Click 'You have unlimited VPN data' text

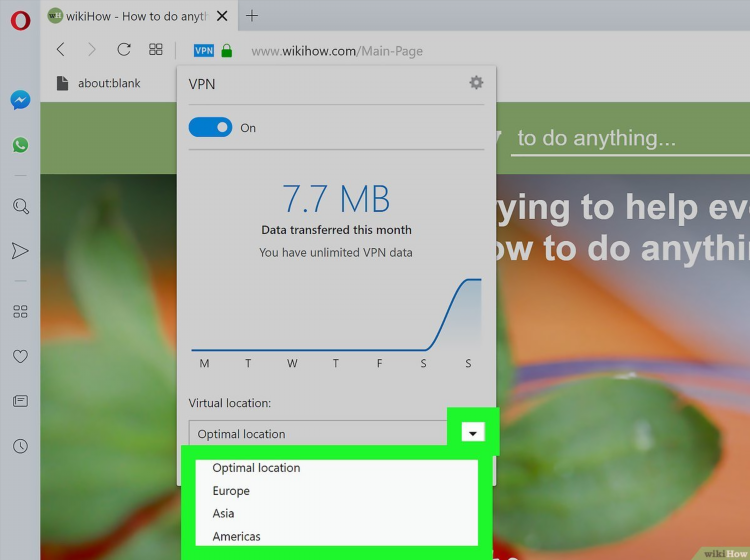[336, 253]
